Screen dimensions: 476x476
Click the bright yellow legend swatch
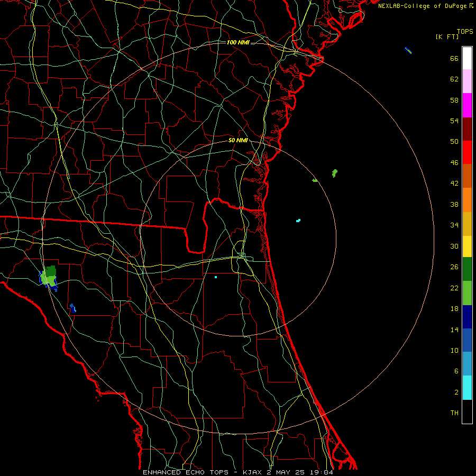pyautogui.click(x=467, y=246)
